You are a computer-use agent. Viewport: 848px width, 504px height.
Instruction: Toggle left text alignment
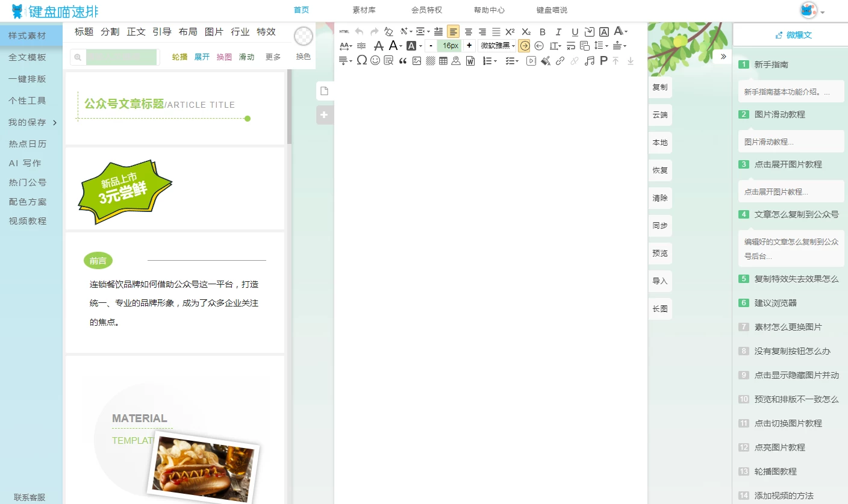coord(453,32)
